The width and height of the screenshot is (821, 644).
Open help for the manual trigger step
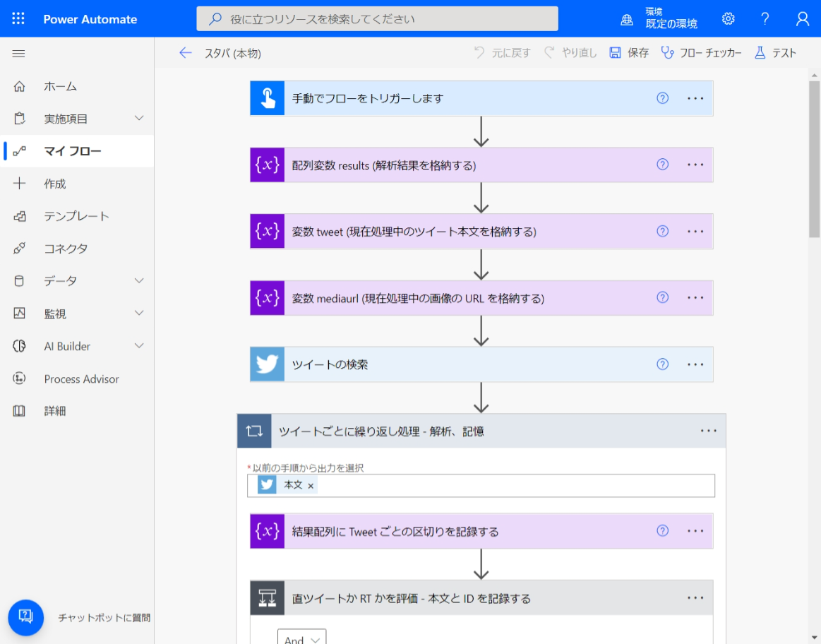[662, 98]
